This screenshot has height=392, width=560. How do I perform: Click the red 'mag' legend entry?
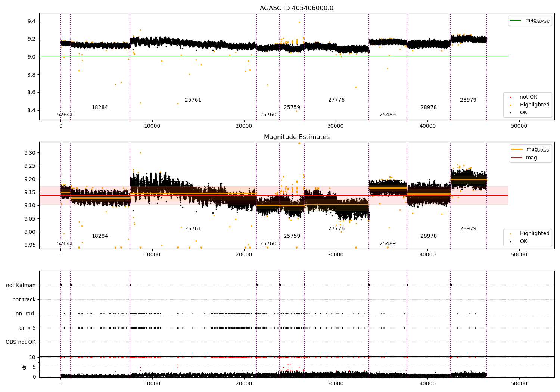(525, 158)
